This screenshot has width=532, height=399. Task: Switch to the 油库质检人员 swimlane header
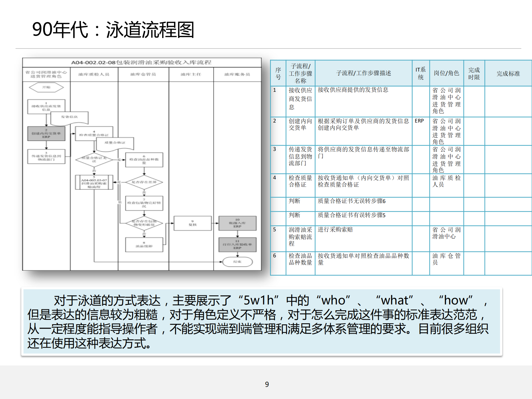(x=94, y=74)
